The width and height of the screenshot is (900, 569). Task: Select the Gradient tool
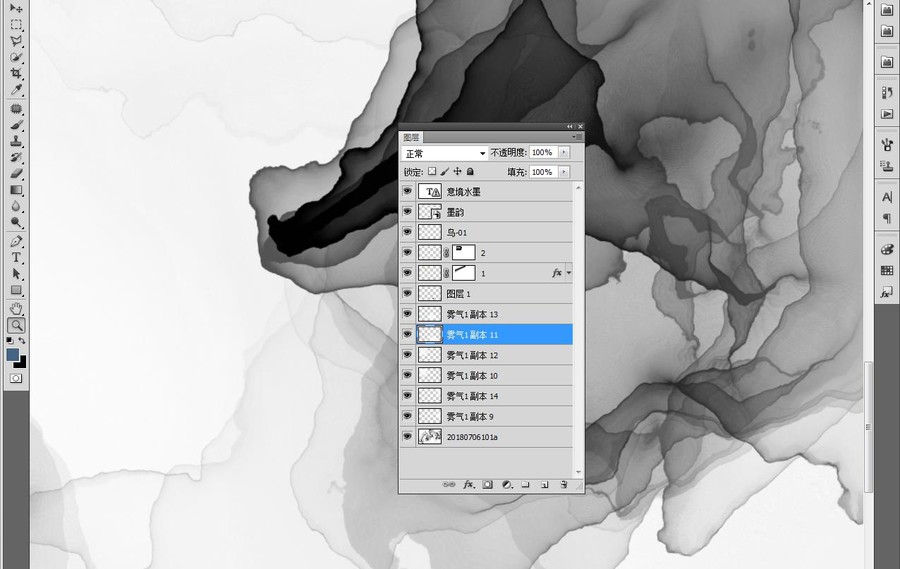point(16,189)
